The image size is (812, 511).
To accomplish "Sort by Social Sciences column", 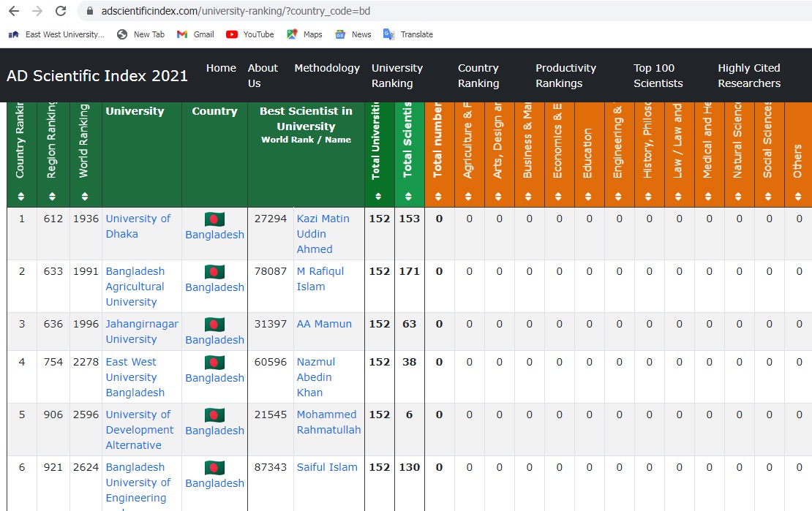I will (x=769, y=196).
